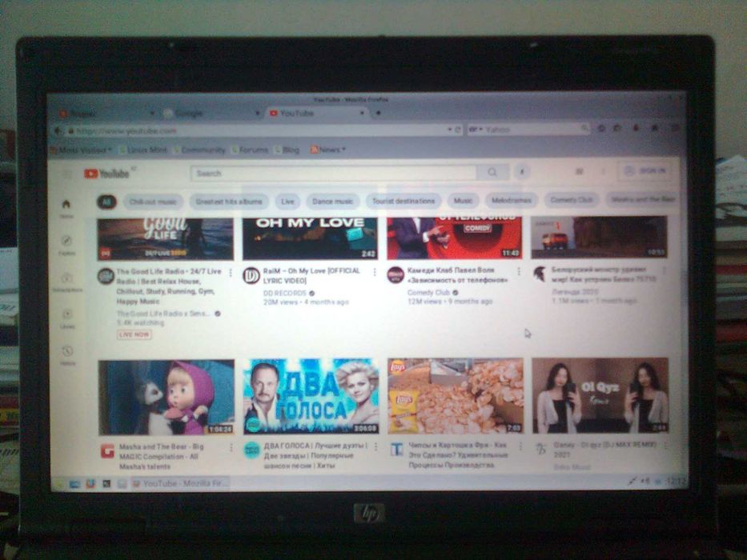The image size is (747, 560).
Task: Click the Firefox home toolbar icon
Action: (655, 128)
